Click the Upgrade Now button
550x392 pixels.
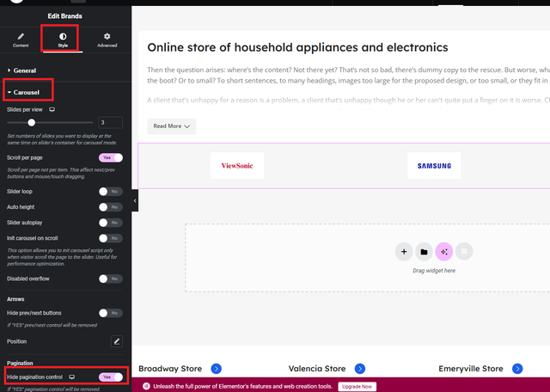(357, 386)
